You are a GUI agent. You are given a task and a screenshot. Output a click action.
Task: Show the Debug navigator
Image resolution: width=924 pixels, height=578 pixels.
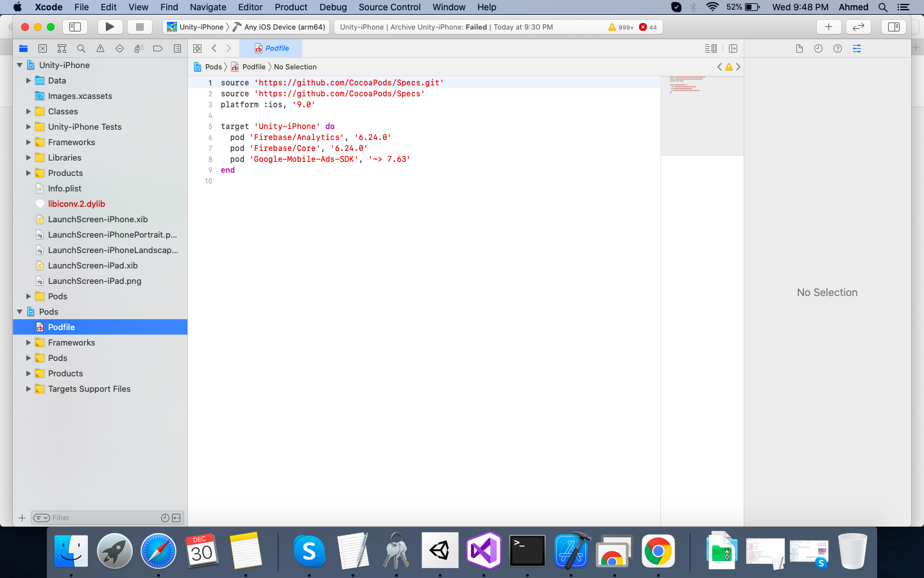tap(139, 48)
